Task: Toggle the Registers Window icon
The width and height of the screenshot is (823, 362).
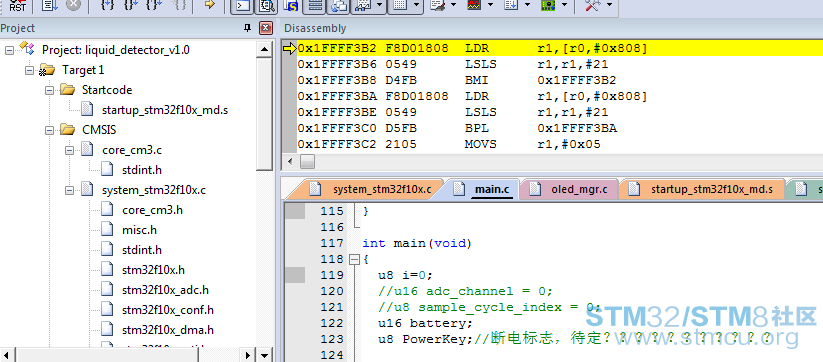Action: point(315,6)
